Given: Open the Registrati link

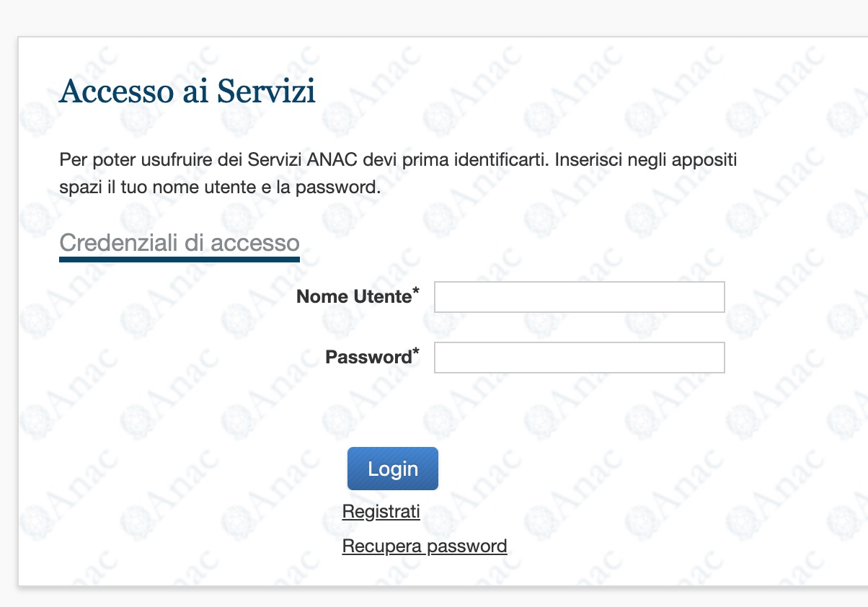Looking at the screenshot, I should coord(381,512).
